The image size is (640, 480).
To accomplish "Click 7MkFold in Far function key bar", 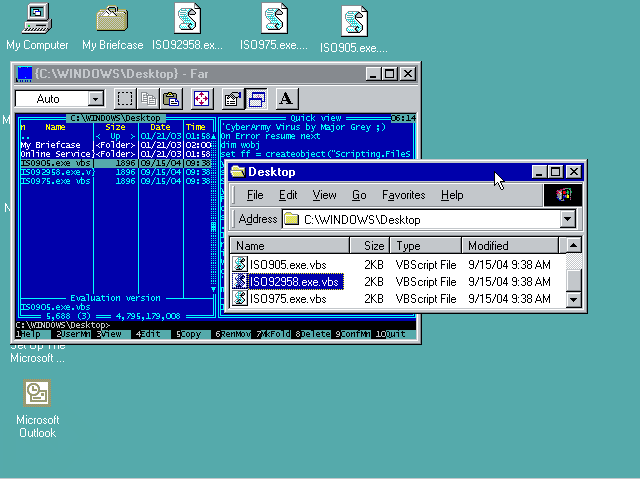I will click(273, 334).
